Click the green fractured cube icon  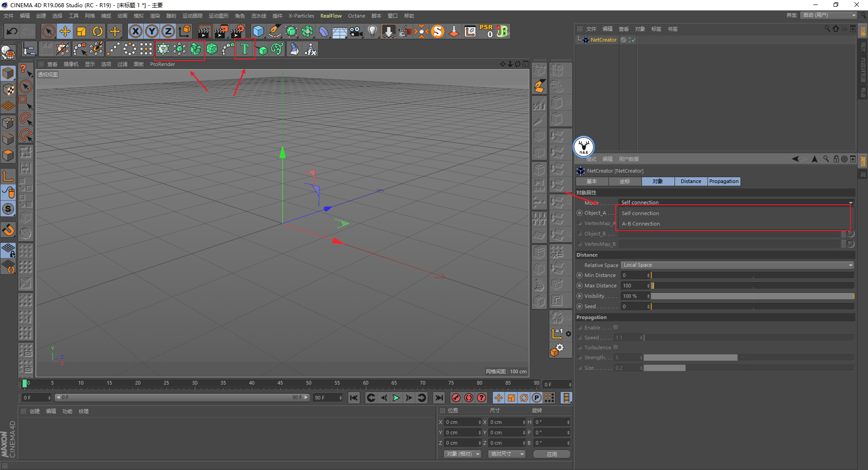[196, 49]
